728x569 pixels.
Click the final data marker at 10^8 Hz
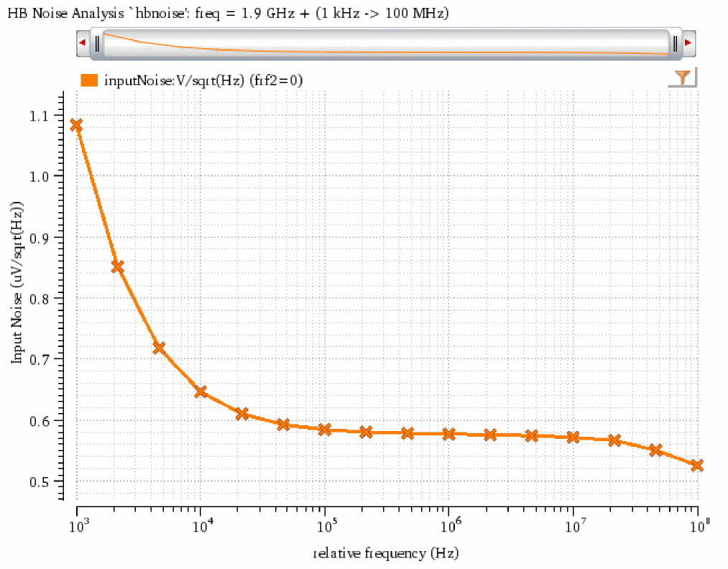[x=697, y=466]
